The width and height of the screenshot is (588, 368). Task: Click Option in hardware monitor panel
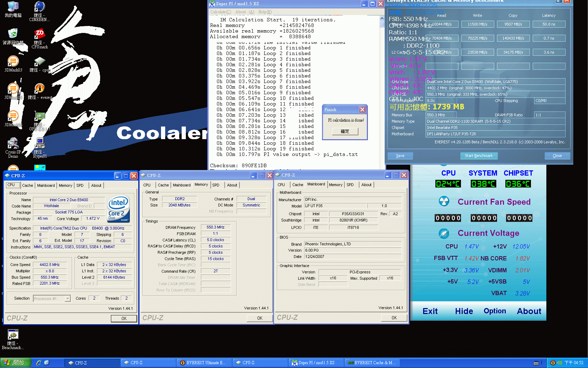[495, 311]
